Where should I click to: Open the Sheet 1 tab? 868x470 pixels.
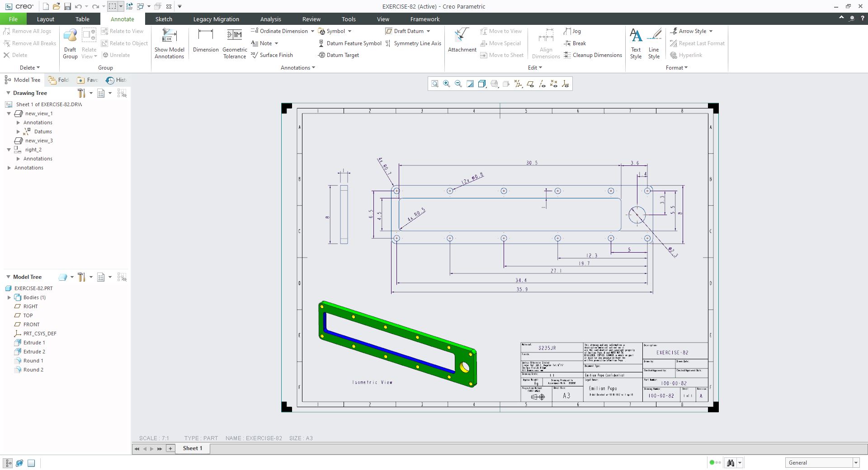pyautogui.click(x=193, y=448)
